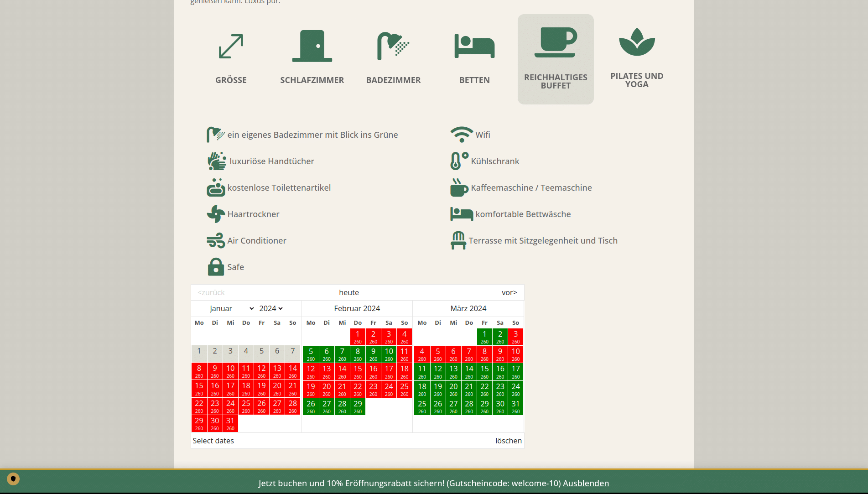
Task: Click booked date 8 in Januar
Action: point(199,371)
